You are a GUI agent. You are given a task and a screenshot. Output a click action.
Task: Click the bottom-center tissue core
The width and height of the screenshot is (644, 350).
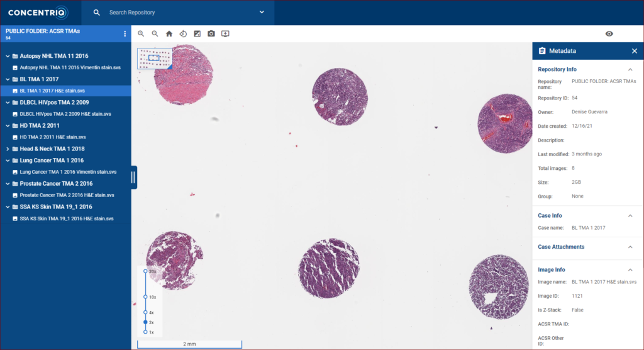tap(328, 268)
